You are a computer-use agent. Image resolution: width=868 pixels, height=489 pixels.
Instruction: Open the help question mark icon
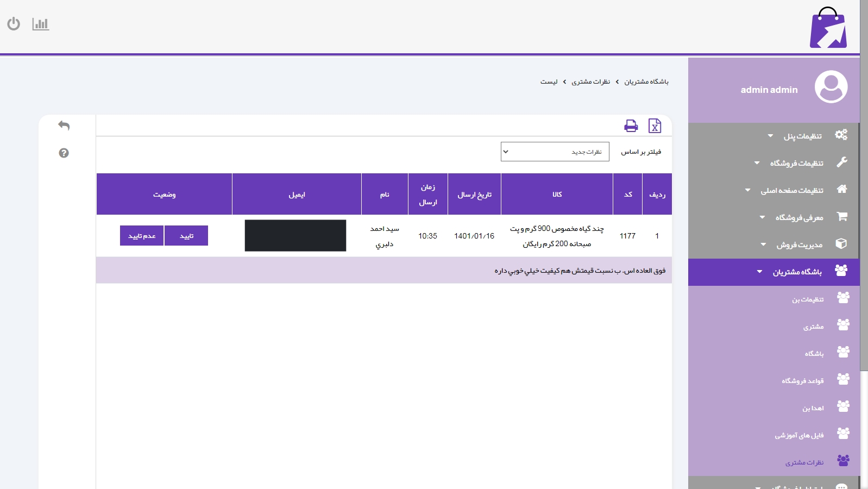click(x=64, y=153)
